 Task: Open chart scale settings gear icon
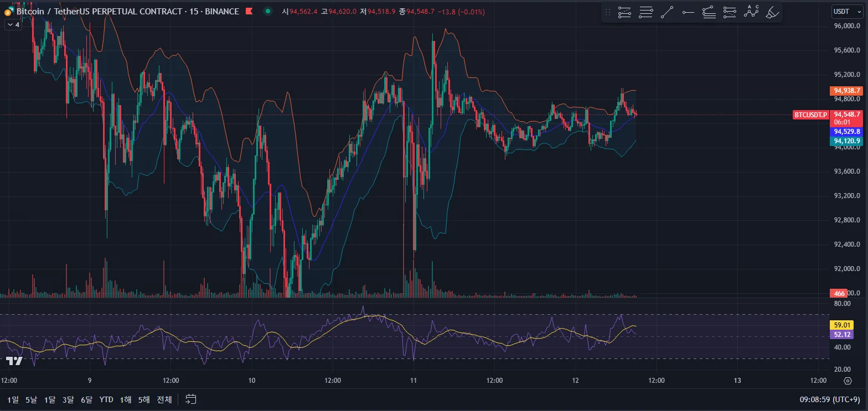pos(848,381)
